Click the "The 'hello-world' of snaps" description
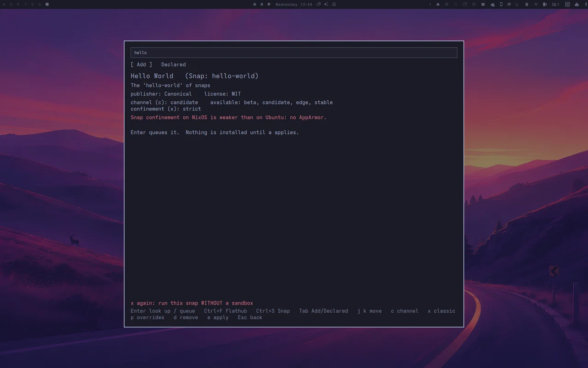 (170, 86)
